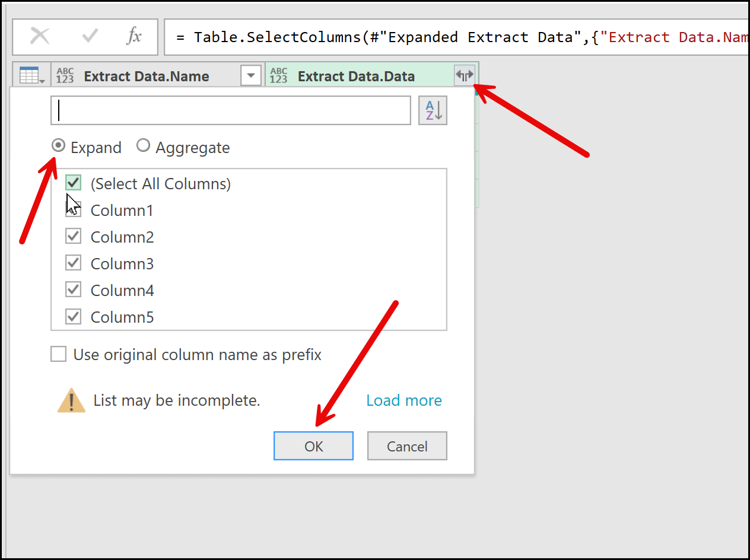
Task: Click data type icon of Extract Data.Name column
Action: (x=65, y=76)
